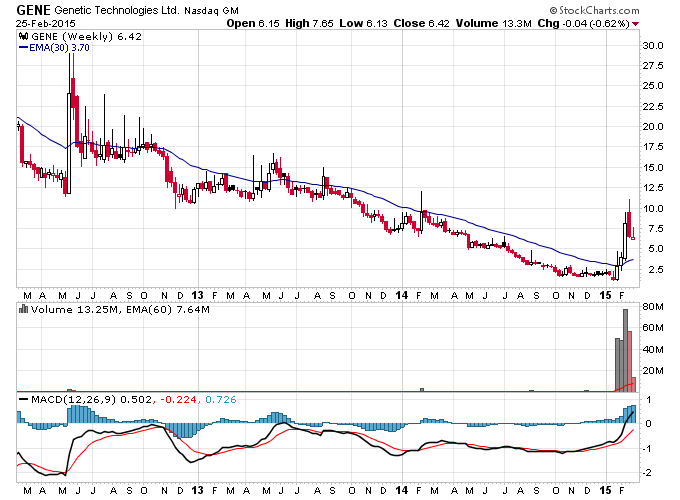Click the 40M volume axis label

[653, 350]
